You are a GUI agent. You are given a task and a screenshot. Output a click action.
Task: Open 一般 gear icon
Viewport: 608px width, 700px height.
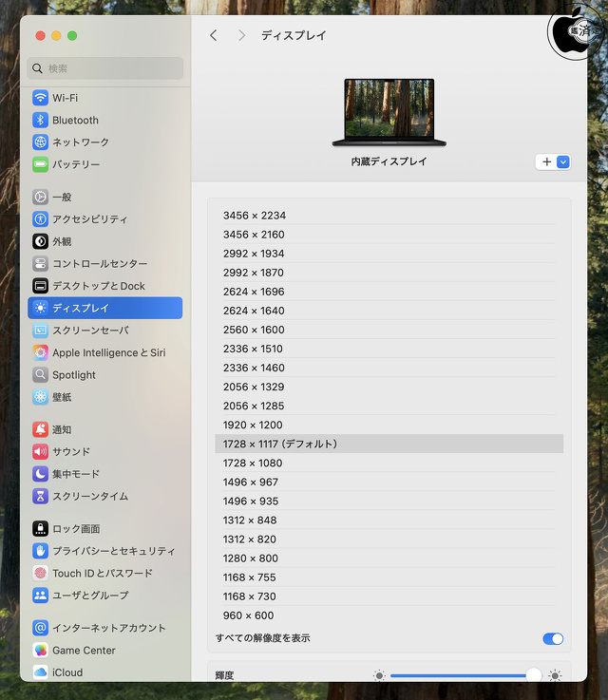[40, 197]
